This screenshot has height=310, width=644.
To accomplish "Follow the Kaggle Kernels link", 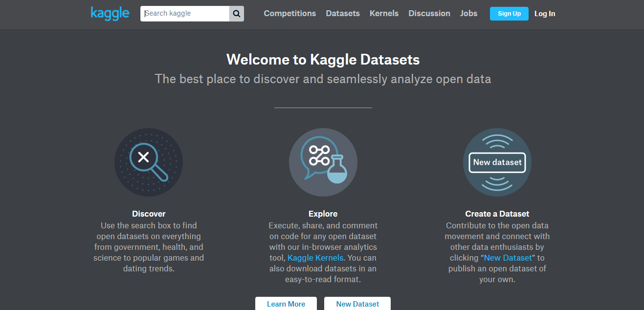I will pos(315,258).
